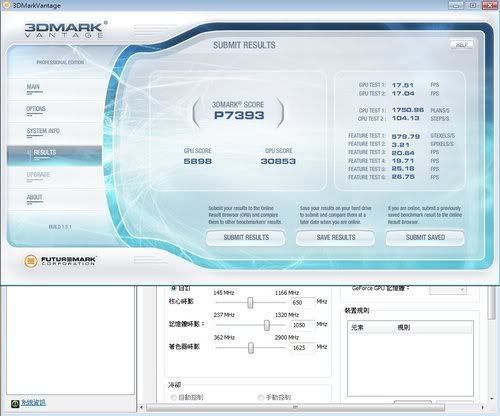Open the 系統資訊 link in the NVIDIA panel

(33, 403)
